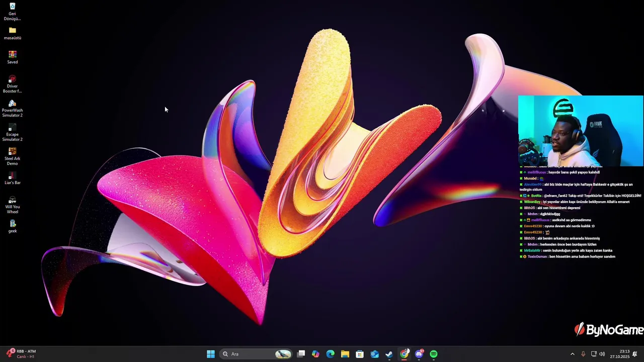Open File Explorer from the taskbar
This screenshot has height=362, width=644.
(x=345, y=354)
